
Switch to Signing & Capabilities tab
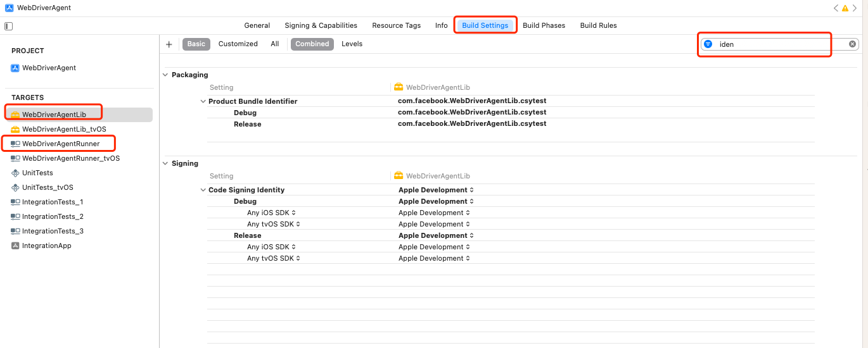(321, 25)
